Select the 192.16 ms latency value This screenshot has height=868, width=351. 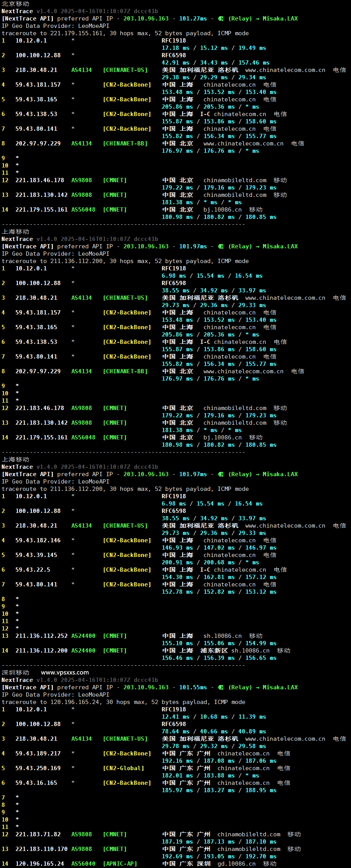coord(177,761)
